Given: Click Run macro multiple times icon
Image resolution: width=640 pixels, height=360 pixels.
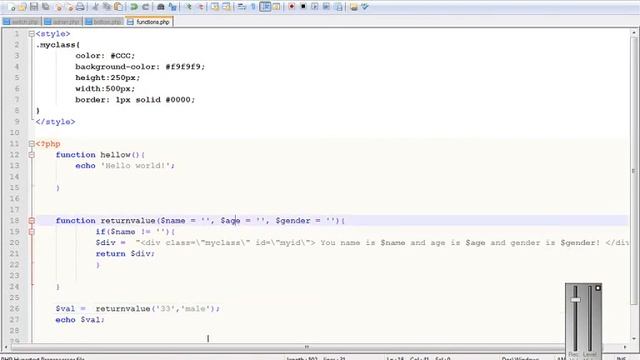Looking at the screenshot, I should tap(327, 7).
